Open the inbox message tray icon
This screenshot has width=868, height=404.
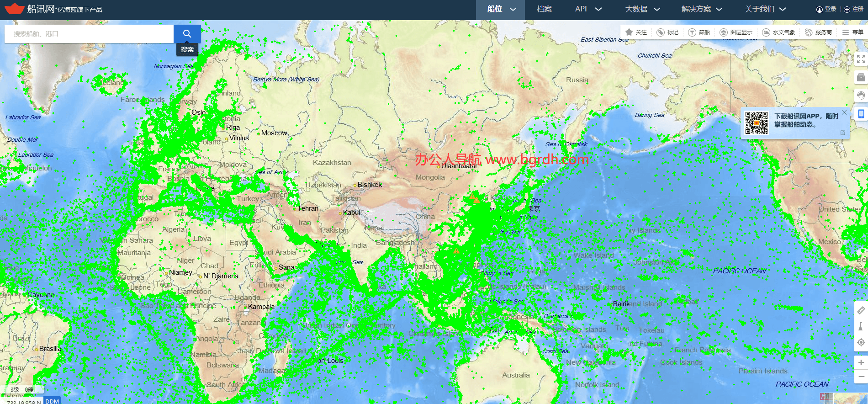tap(861, 77)
